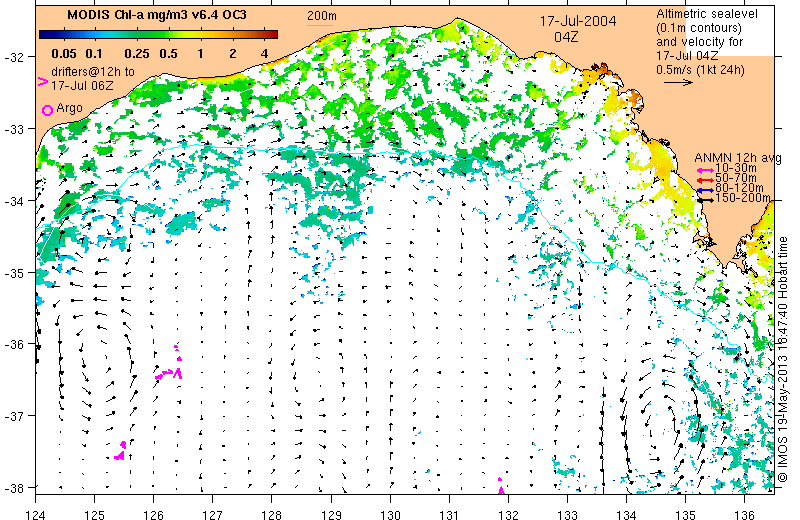The image size is (800, 520).
Task: Click the time label '04Z'
Action: point(566,37)
